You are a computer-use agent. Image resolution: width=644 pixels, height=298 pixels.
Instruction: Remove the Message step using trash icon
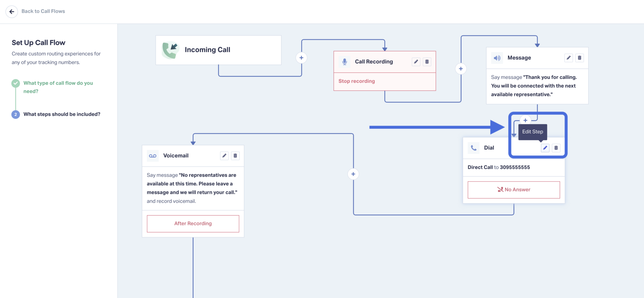[x=580, y=58]
